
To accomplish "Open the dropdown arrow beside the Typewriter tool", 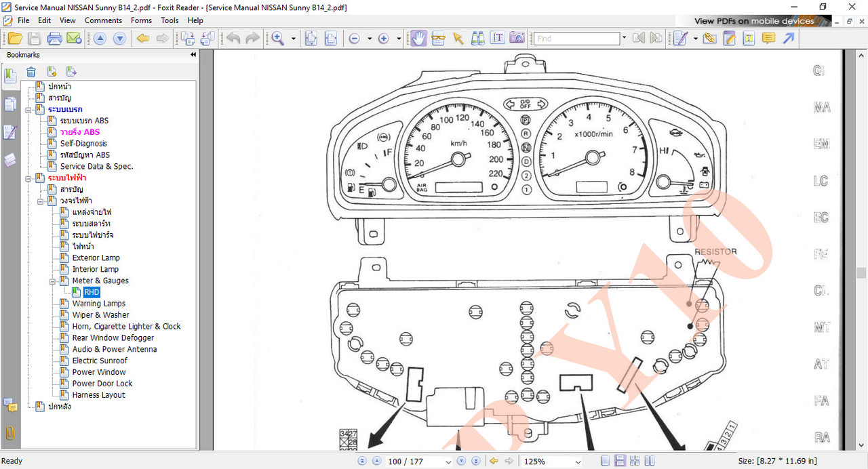I will pos(696,39).
